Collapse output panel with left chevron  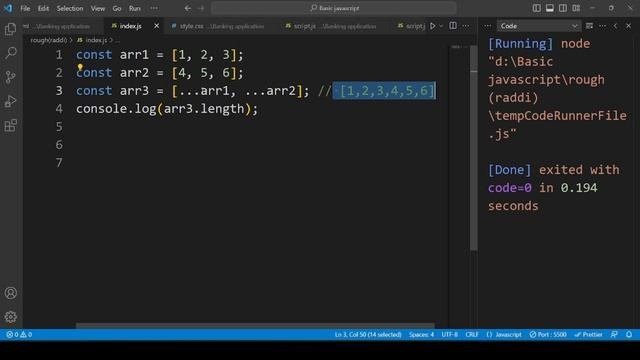[616, 26]
